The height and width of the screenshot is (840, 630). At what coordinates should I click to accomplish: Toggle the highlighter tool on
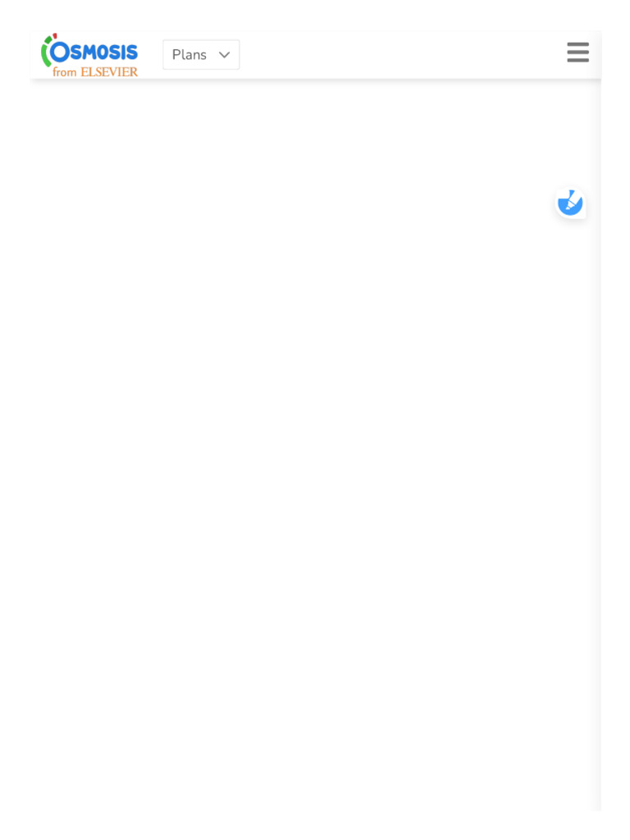571,203
